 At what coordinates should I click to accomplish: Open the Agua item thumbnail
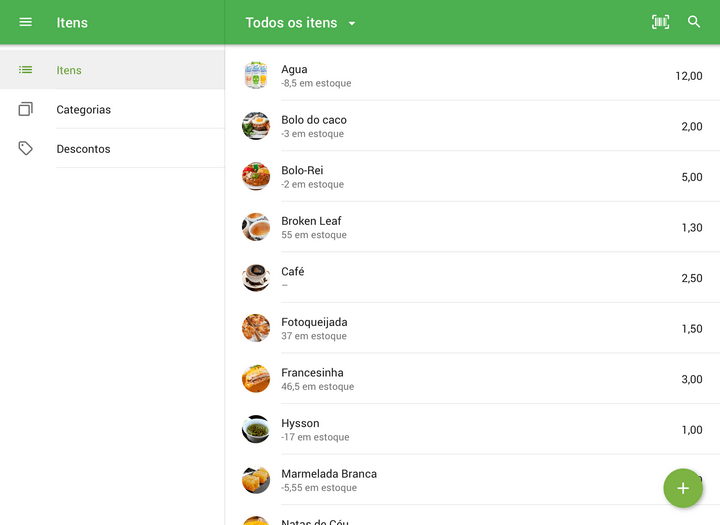coord(256,75)
